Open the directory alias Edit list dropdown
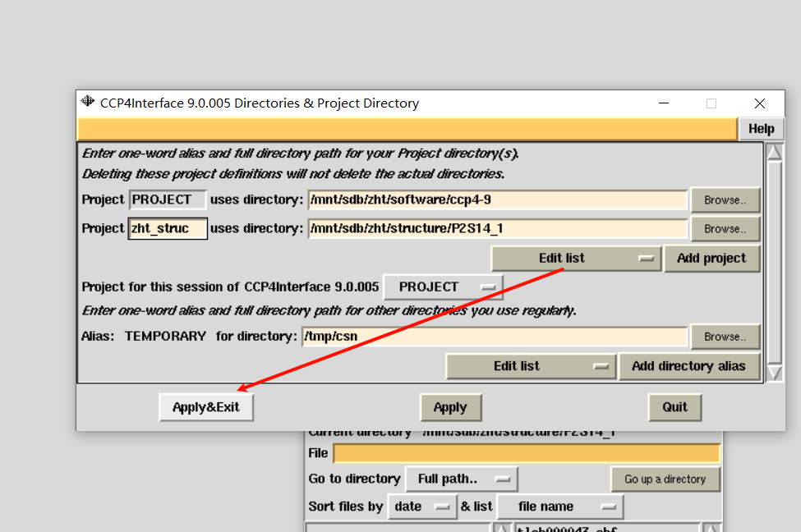Screen dimensions: 801x532 coord(531,366)
